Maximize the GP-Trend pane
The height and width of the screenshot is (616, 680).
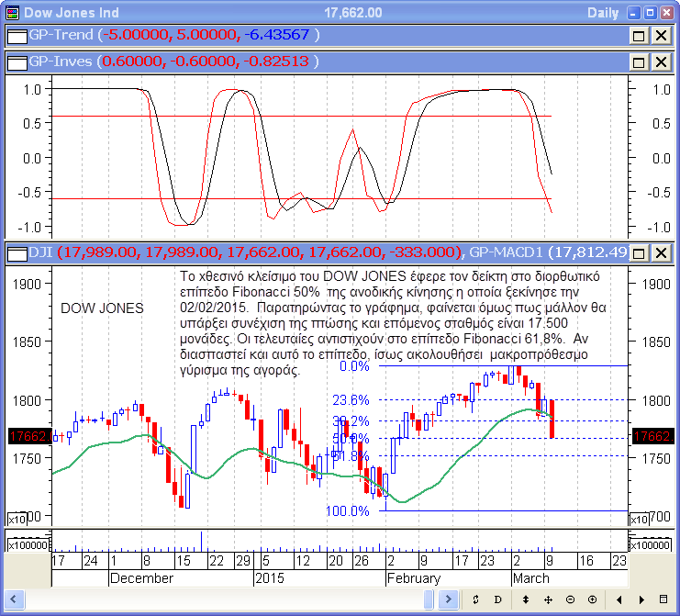pyautogui.click(x=639, y=36)
